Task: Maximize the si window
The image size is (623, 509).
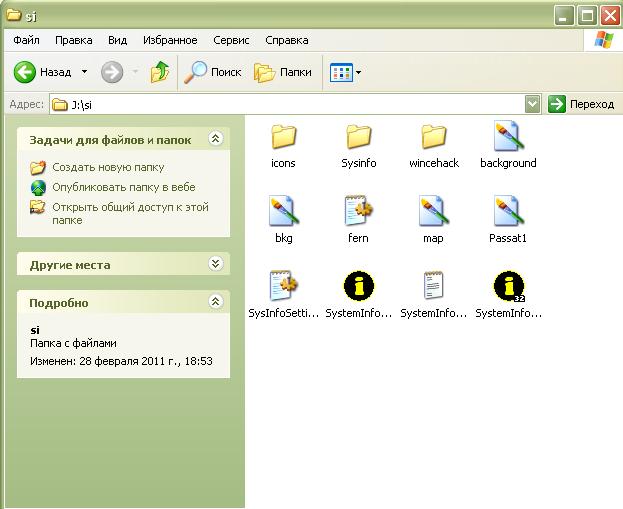Action: coord(587,16)
